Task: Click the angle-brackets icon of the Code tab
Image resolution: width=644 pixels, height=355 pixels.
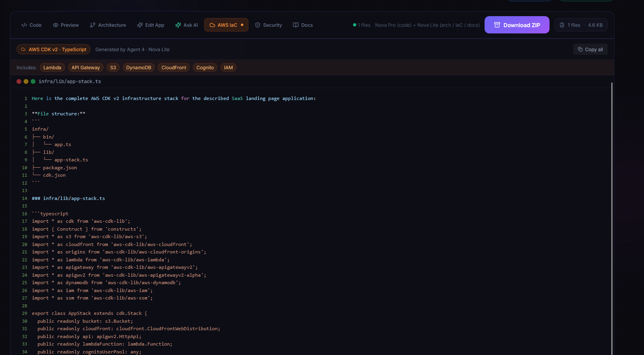Action: (24, 25)
